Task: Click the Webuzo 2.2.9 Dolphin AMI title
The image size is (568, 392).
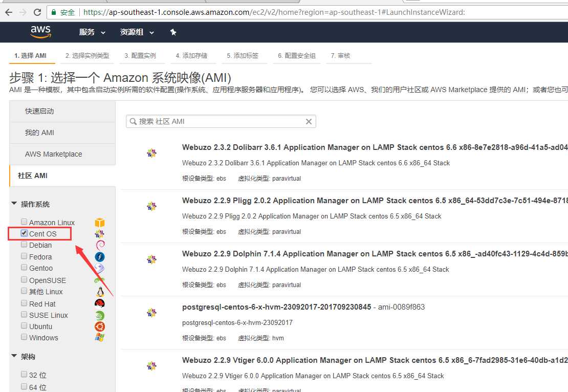Action: pyautogui.click(x=375, y=254)
